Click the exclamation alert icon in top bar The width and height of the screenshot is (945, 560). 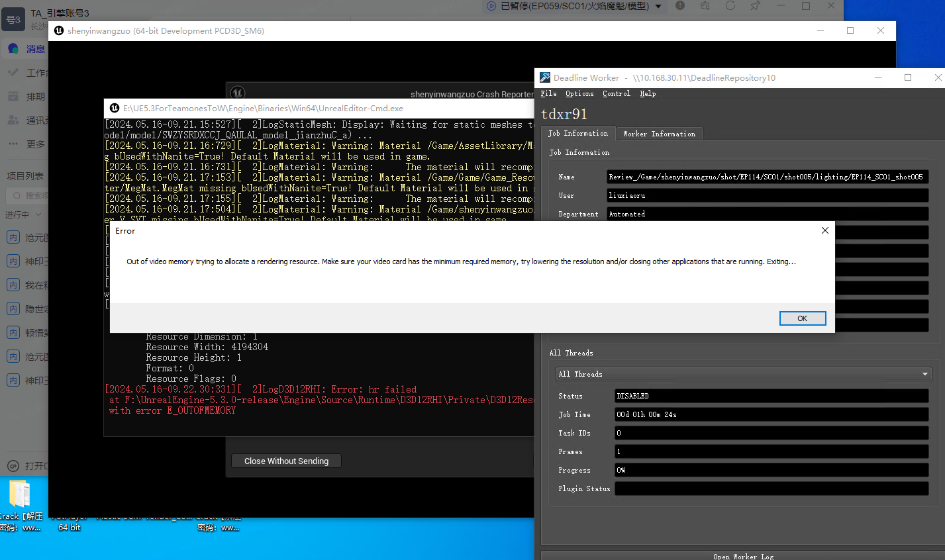point(680,6)
